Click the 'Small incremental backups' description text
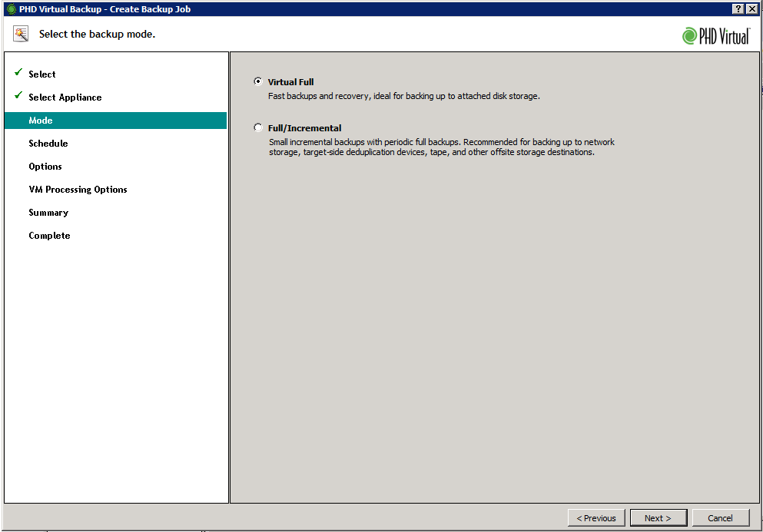The width and height of the screenshot is (763, 532). 442,147
